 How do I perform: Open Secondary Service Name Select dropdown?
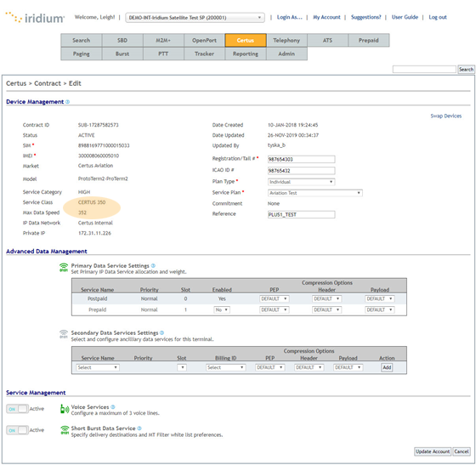98,367
